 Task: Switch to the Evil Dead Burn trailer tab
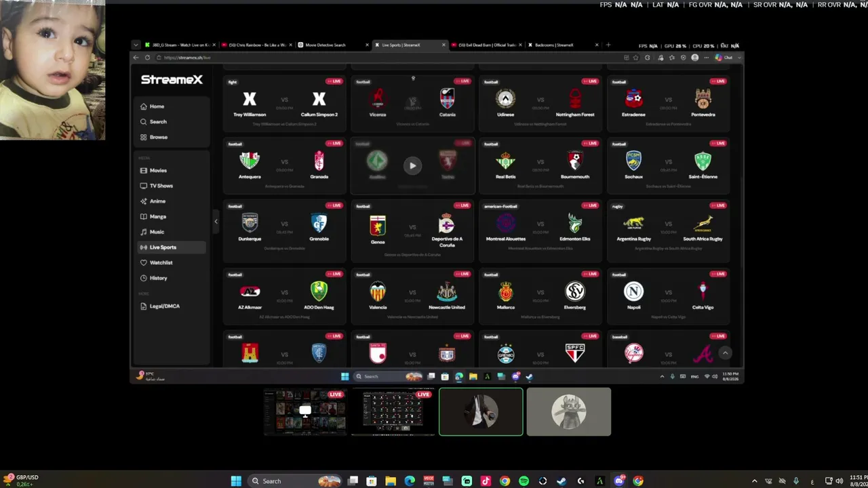coord(486,45)
